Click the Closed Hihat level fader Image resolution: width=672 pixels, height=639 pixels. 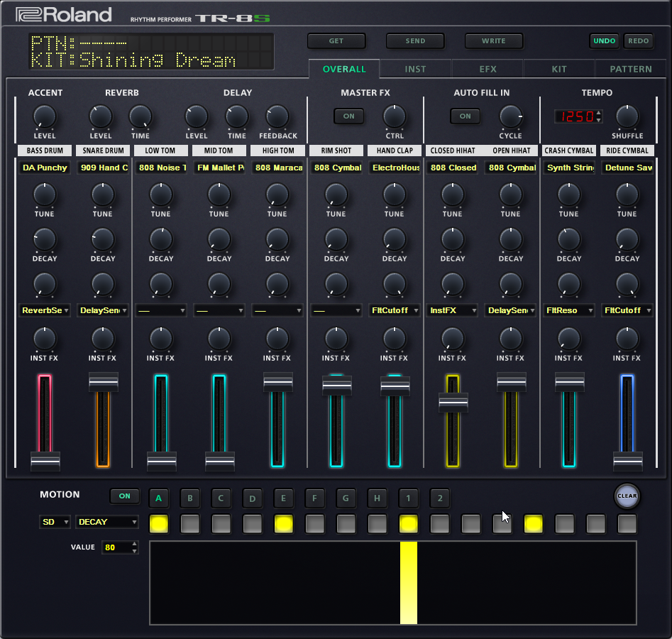coord(453,403)
